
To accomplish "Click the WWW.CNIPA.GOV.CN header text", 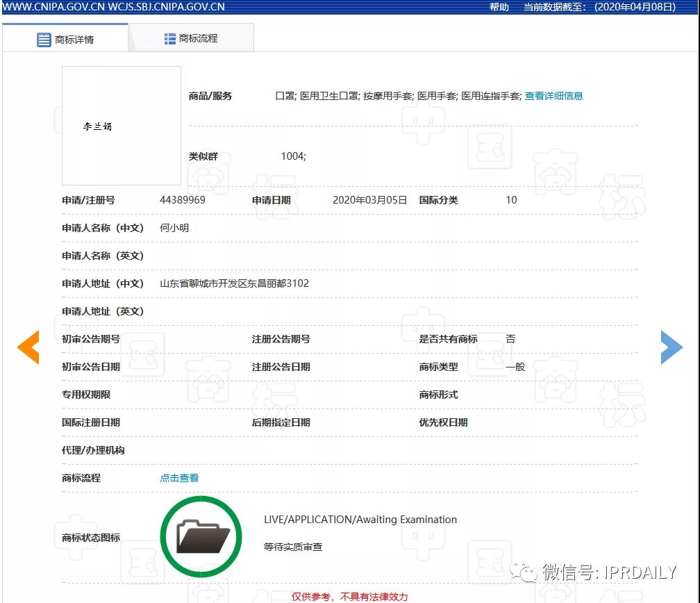I will [x=52, y=7].
